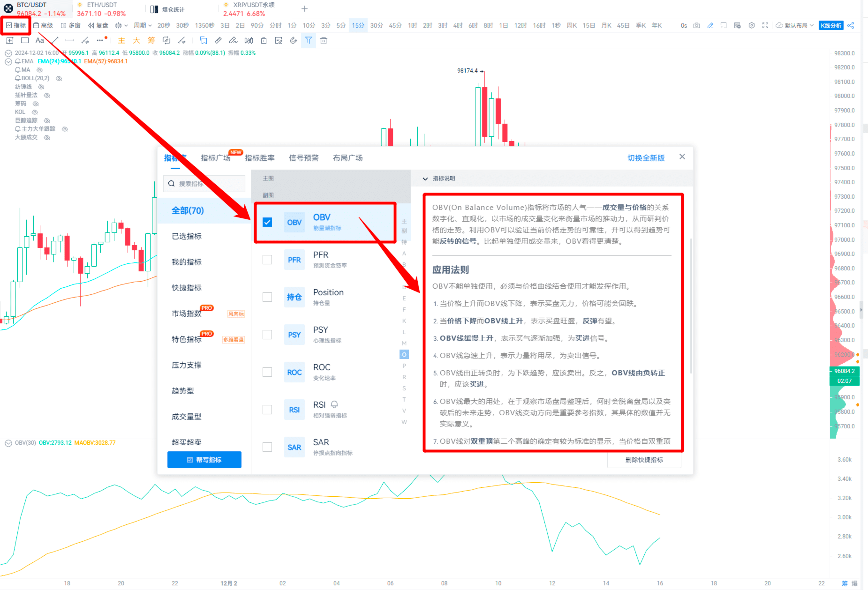The height and width of the screenshot is (590, 868).
Task: Close the indicator library dialog
Action: click(x=682, y=157)
